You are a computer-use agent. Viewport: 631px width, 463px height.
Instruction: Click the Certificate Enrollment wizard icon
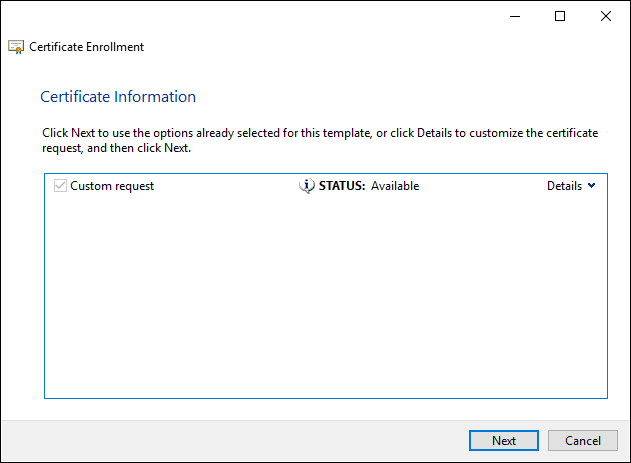click(16, 47)
